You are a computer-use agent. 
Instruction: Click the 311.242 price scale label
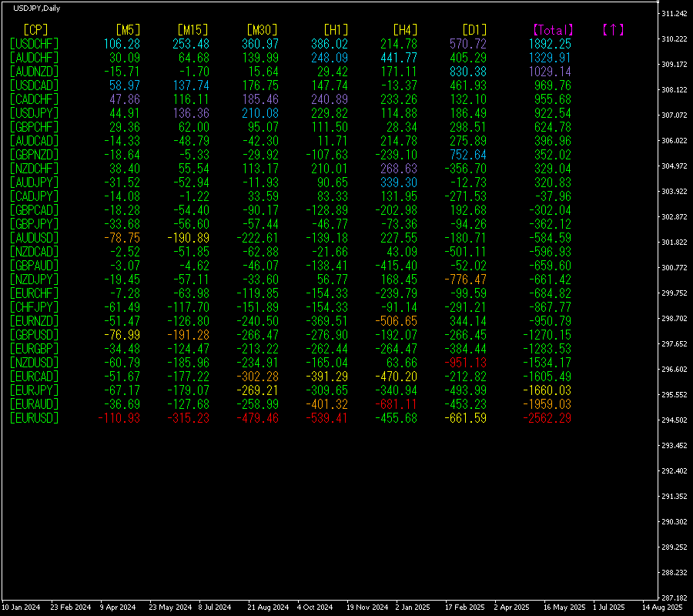coord(675,14)
